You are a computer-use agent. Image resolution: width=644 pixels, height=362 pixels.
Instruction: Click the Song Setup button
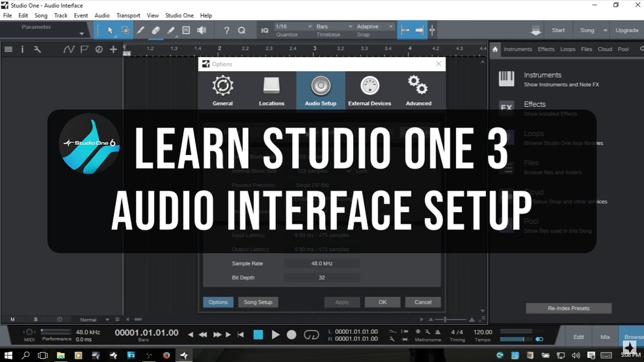258,302
